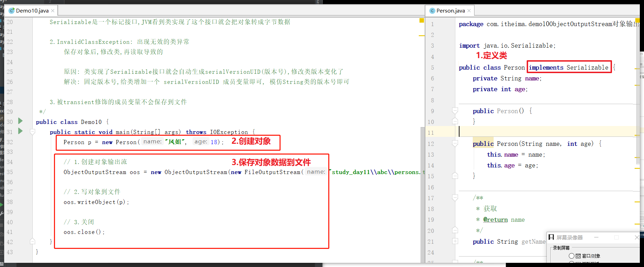Click comment '3. 被transient修饰的成员变量不会保存到文件'
Image resolution: width=644 pixels, height=267 pixels.
click(118, 102)
